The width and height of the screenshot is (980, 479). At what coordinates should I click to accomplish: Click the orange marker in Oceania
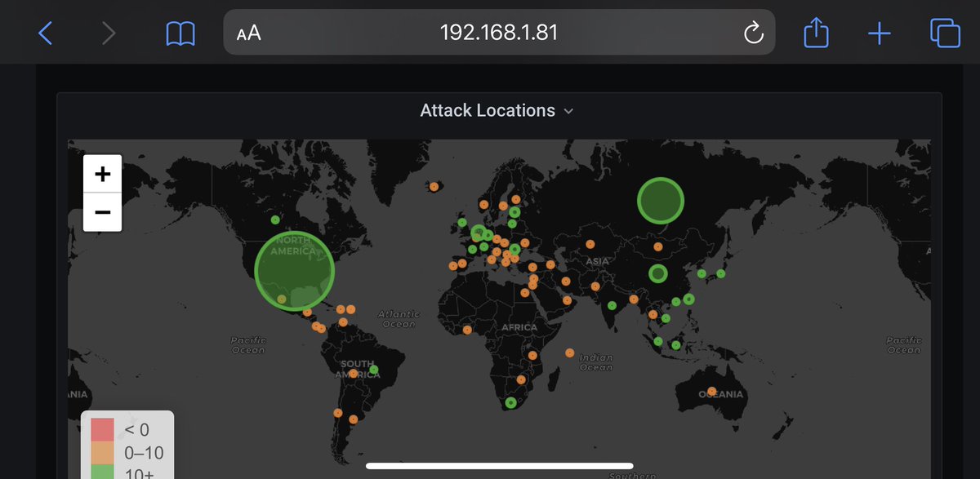712,391
